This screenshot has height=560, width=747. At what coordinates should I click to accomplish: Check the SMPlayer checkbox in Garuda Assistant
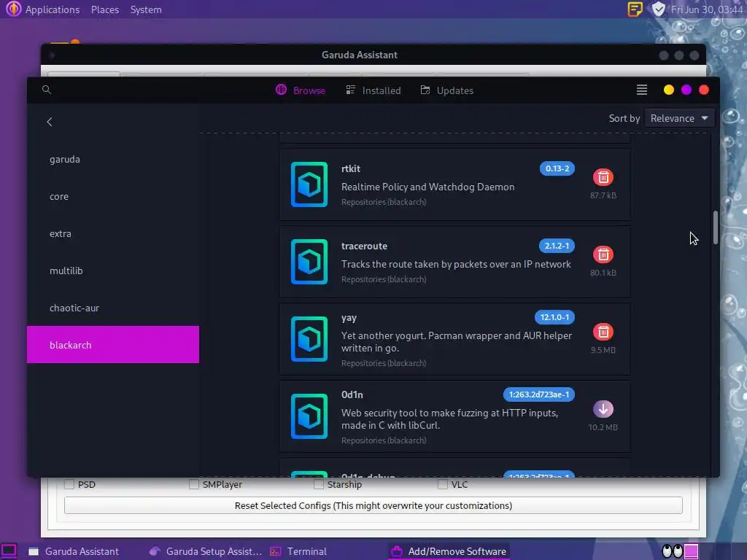(x=193, y=484)
